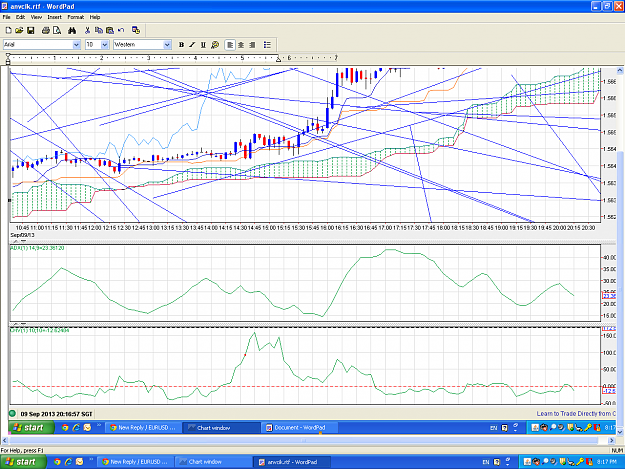Expand the font size 10 dropdown
The image size is (625, 469).
(x=105, y=45)
